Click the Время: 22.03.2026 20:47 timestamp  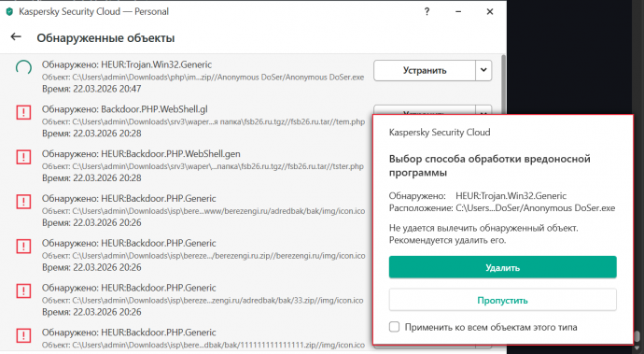[91, 89]
